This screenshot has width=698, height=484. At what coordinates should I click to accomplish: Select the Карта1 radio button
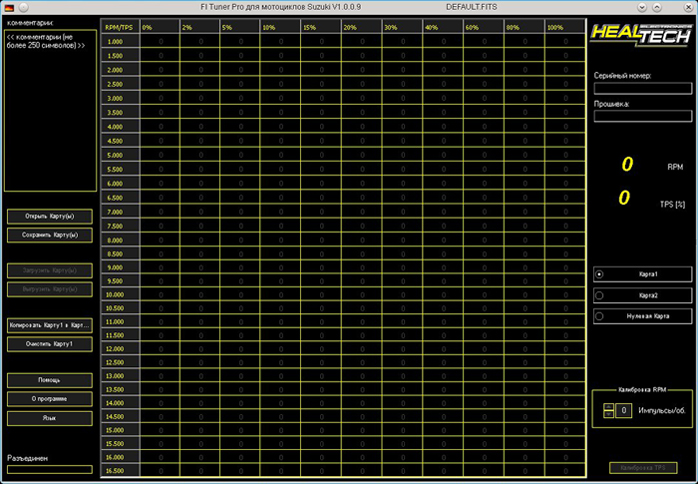pos(600,274)
